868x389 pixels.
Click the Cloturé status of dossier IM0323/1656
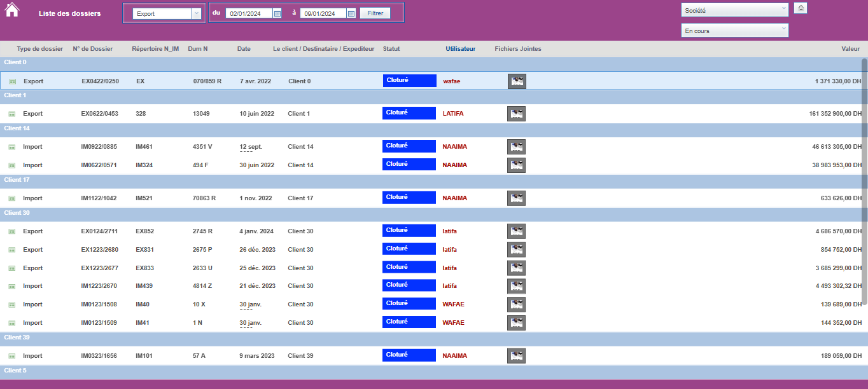point(409,355)
